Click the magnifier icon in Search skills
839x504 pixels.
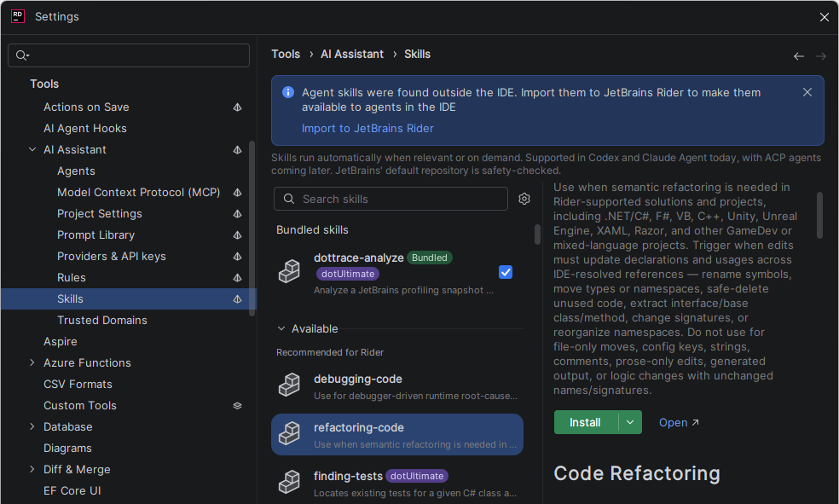(x=289, y=199)
